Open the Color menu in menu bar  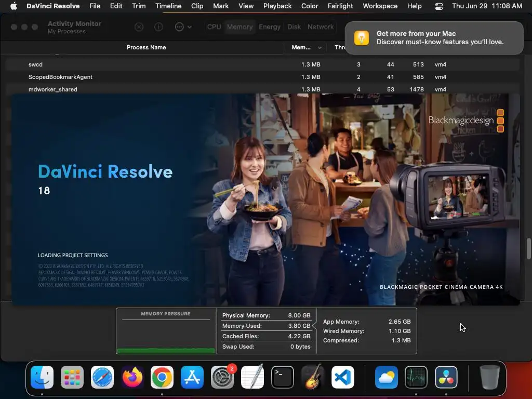(x=310, y=6)
